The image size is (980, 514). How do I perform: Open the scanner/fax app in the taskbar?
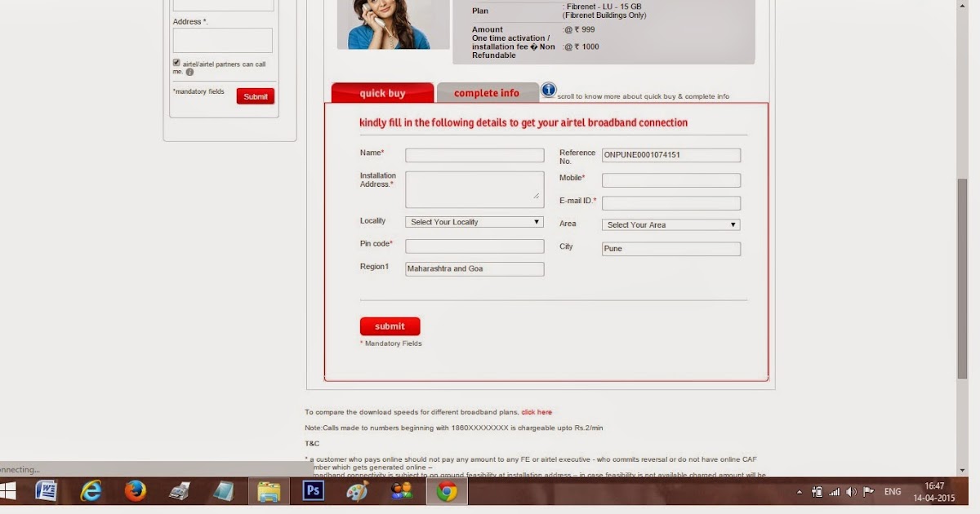tap(180, 490)
